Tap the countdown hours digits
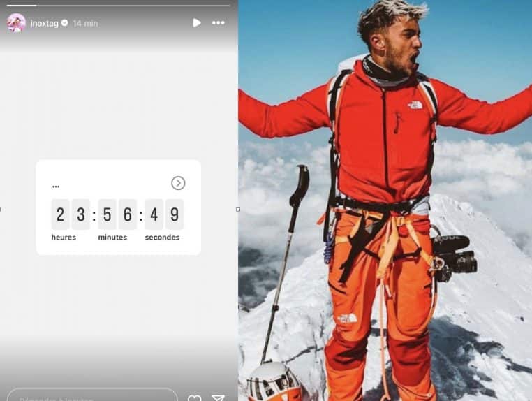Viewport: 532px width, 401px height. (x=71, y=214)
